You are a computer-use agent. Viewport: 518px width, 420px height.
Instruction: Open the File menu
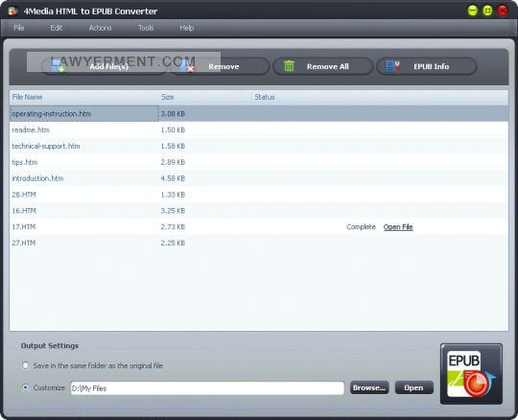coord(19,28)
